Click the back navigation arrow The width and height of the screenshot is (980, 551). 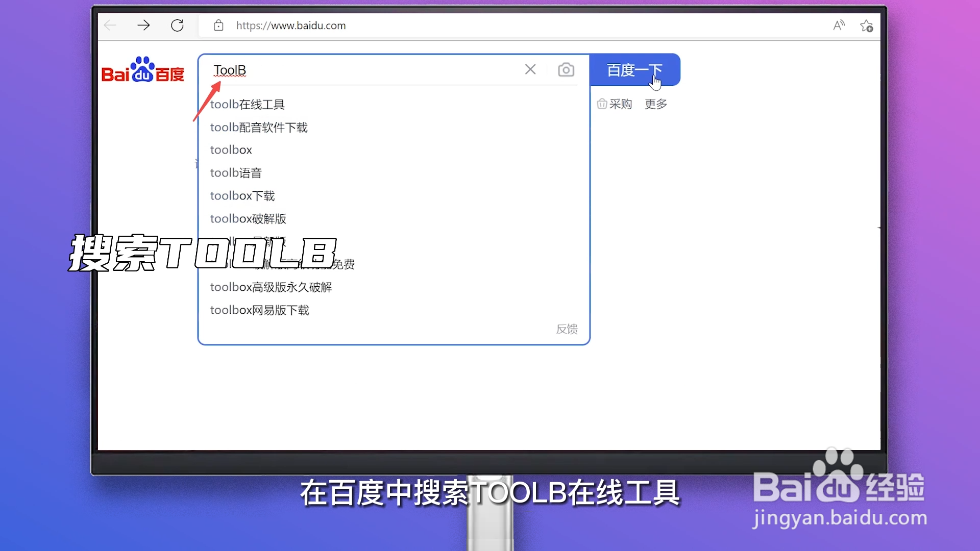pos(110,25)
